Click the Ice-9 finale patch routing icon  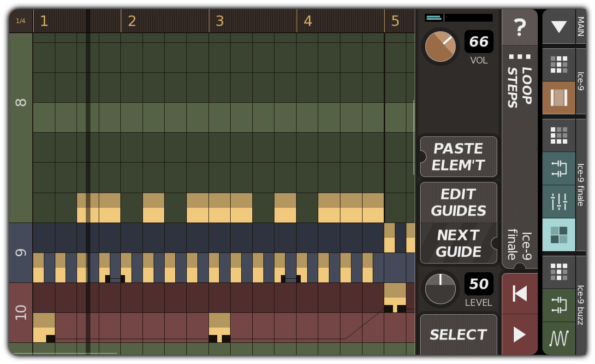pyautogui.click(x=559, y=169)
